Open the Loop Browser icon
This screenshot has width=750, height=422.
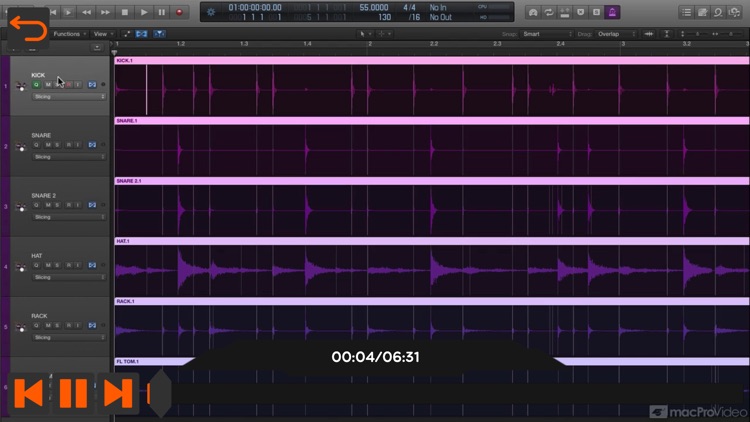pyautogui.click(x=718, y=12)
